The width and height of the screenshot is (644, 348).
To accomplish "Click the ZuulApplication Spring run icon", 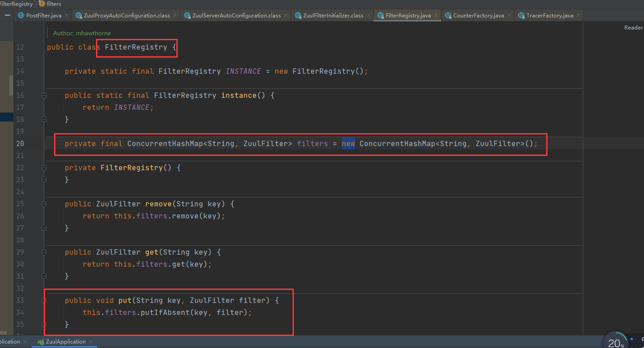I will [41, 342].
